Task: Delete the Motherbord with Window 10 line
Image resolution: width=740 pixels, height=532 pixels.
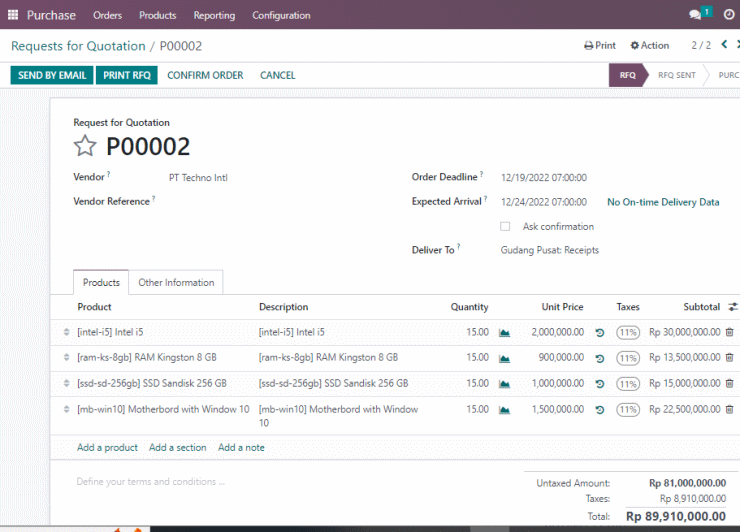Action: (729, 409)
